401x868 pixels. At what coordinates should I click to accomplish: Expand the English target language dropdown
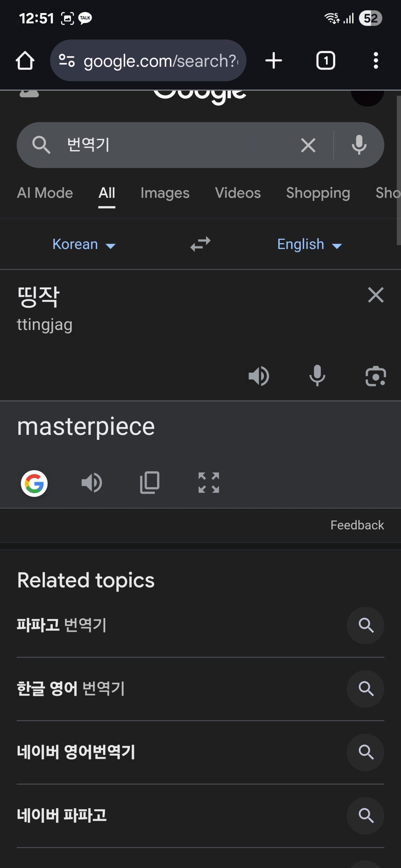[x=310, y=244]
